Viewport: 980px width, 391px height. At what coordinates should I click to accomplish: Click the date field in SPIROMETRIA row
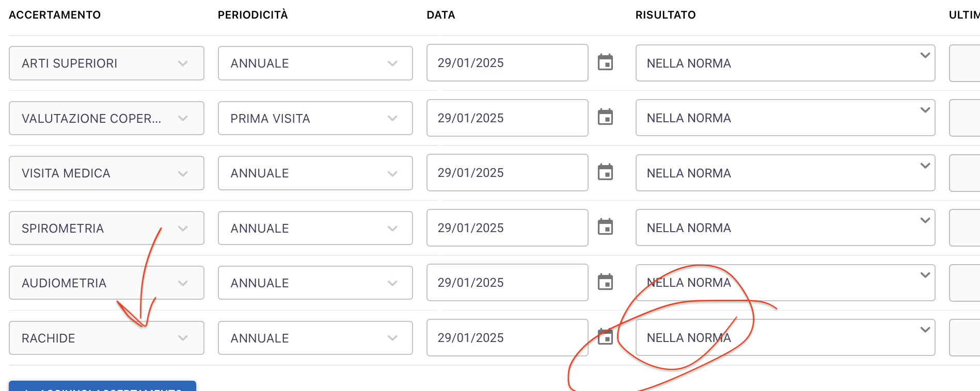point(507,228)
